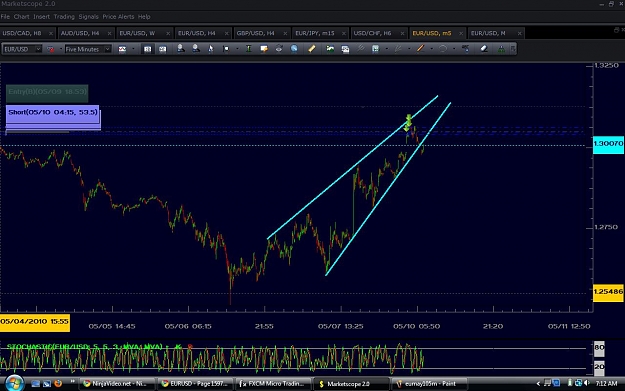Click the chart style icon after Five Minutes

click(122, 49)
